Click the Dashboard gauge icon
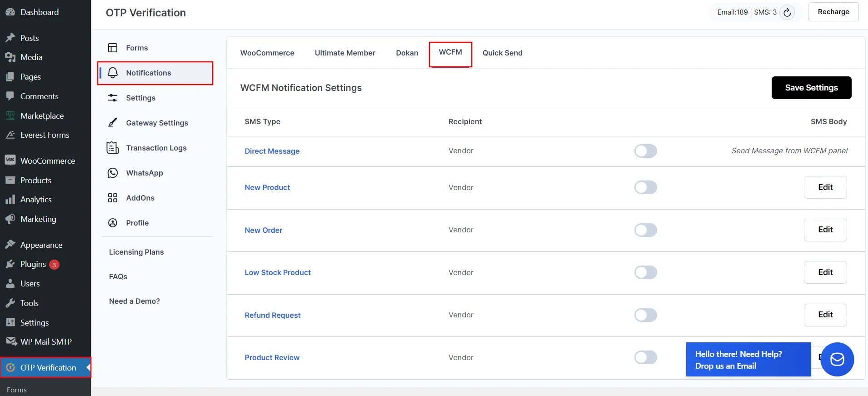Image resolution: width=868 pixels, height=396 pixels. [x=10, y=12]
